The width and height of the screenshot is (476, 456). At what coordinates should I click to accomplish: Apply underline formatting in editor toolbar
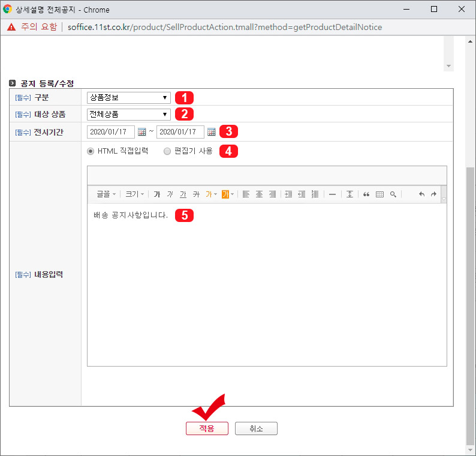183,194
